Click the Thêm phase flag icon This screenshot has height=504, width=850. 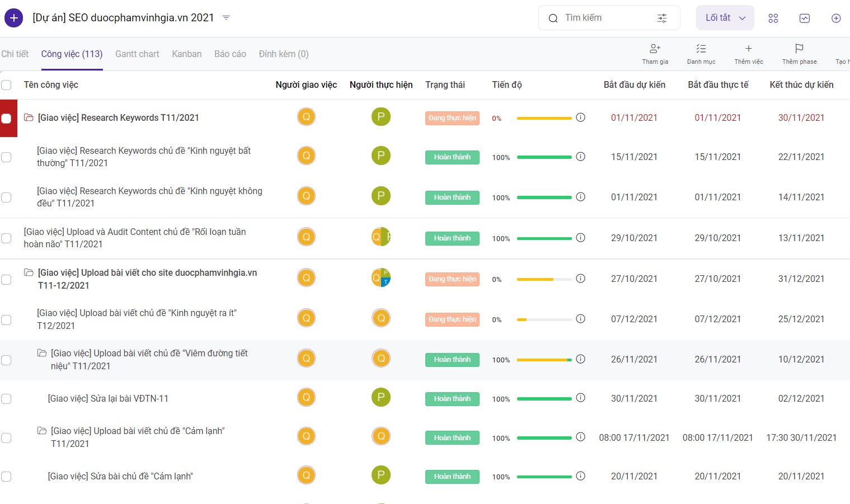click(799, 49)
